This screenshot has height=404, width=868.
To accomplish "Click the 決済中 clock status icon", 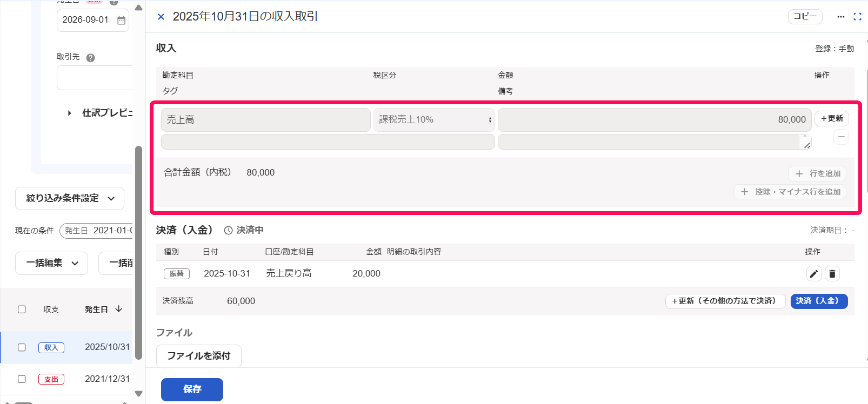I will pyautogui.click(x=228, y=231).
